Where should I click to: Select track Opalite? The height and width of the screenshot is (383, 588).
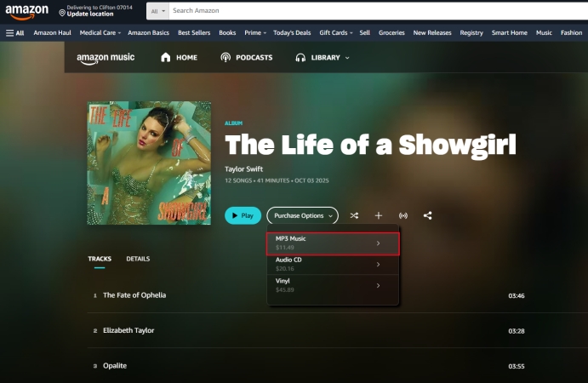pos(115,366)
